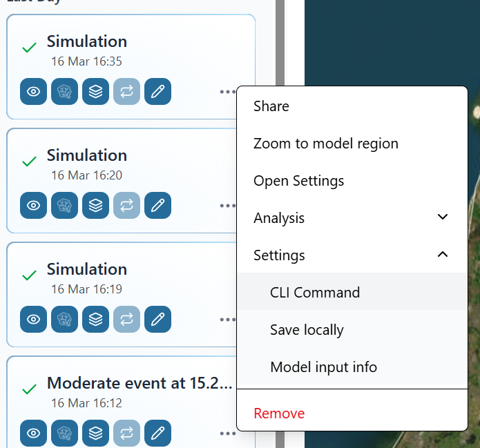Toggle visibility eye on the Moderate event card
Viewport: 480px width, 448px height.
[33, 434]
